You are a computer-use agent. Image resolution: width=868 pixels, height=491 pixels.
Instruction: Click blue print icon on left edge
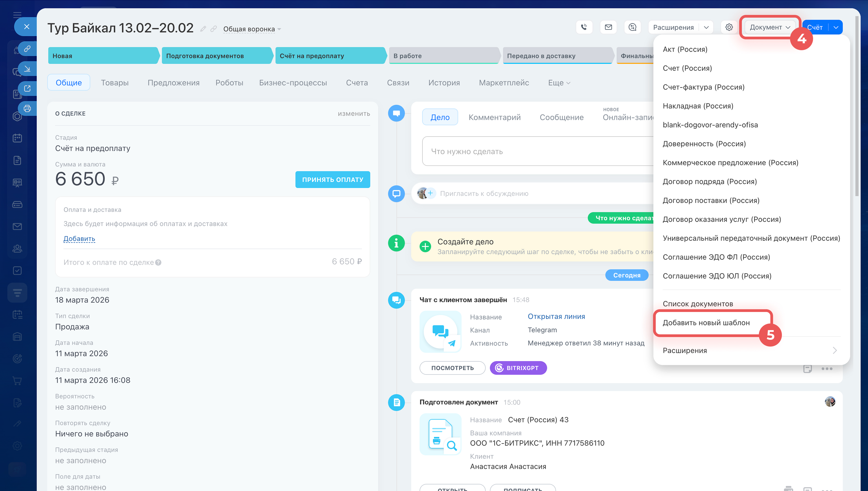tap(27, 109)
